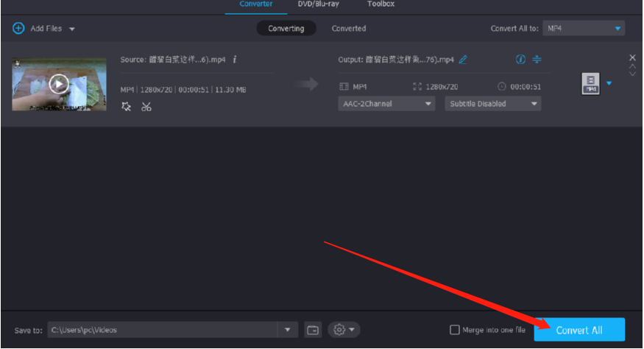
Task: Click the Add Files plus icon
Action: point(18,29)
